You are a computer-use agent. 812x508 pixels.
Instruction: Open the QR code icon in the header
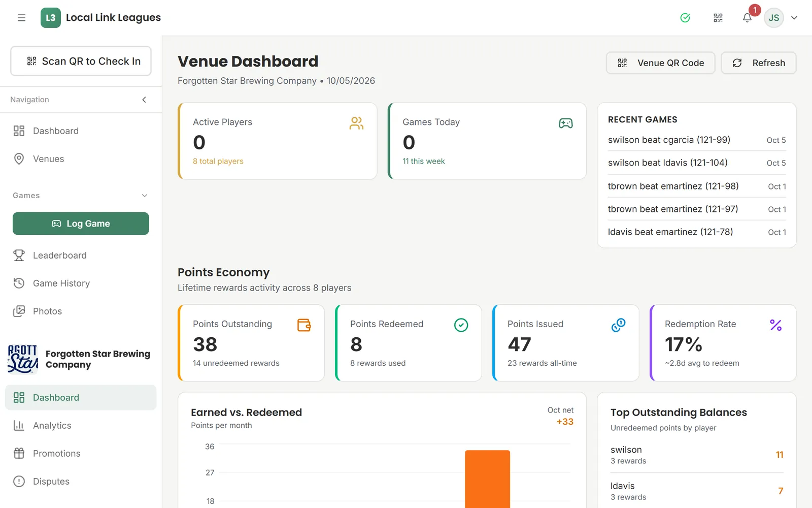pos(718,18)
